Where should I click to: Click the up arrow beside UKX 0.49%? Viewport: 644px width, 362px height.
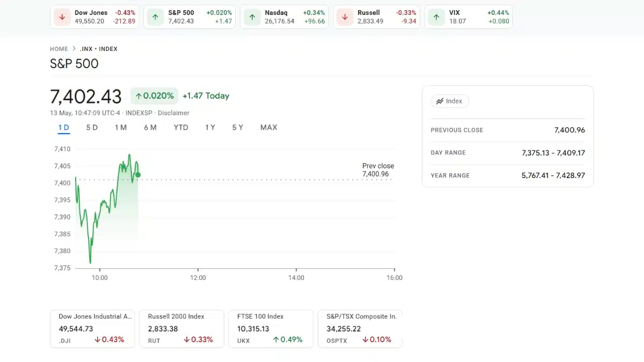click(276, 339)
